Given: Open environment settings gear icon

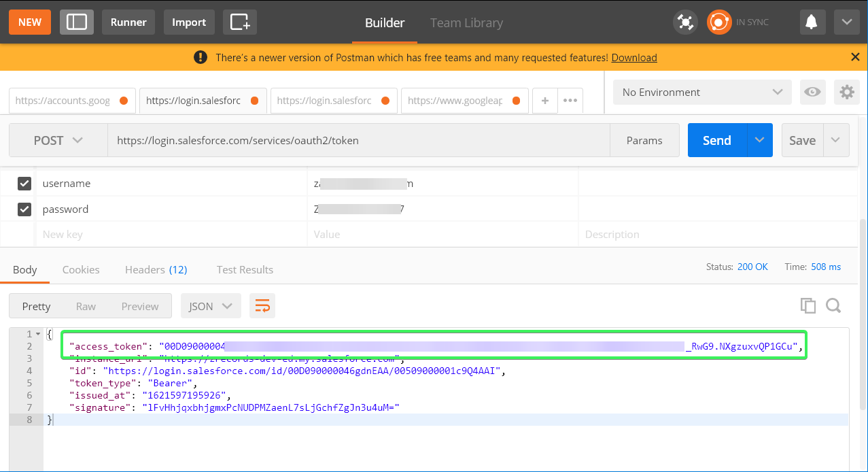Looking at the screenshot, I should (x=846, y=92).
